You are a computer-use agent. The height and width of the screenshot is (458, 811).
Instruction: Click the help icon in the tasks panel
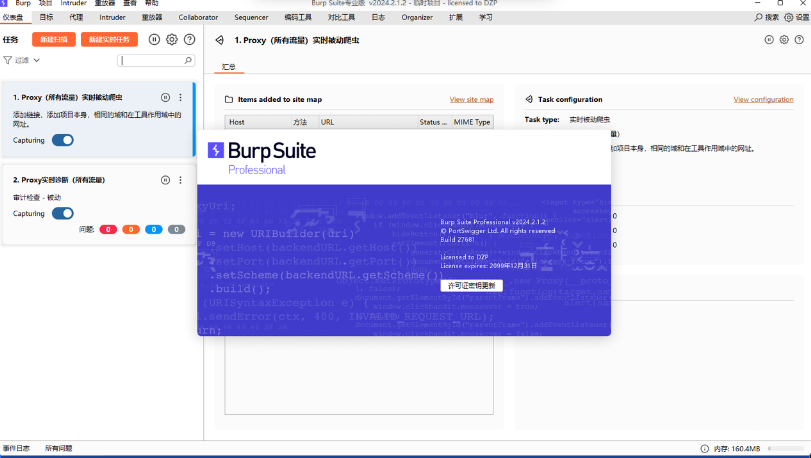189,39
